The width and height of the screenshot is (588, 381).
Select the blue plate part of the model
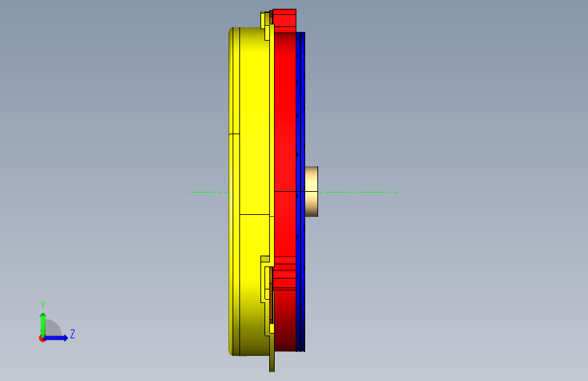click(300, 191)
